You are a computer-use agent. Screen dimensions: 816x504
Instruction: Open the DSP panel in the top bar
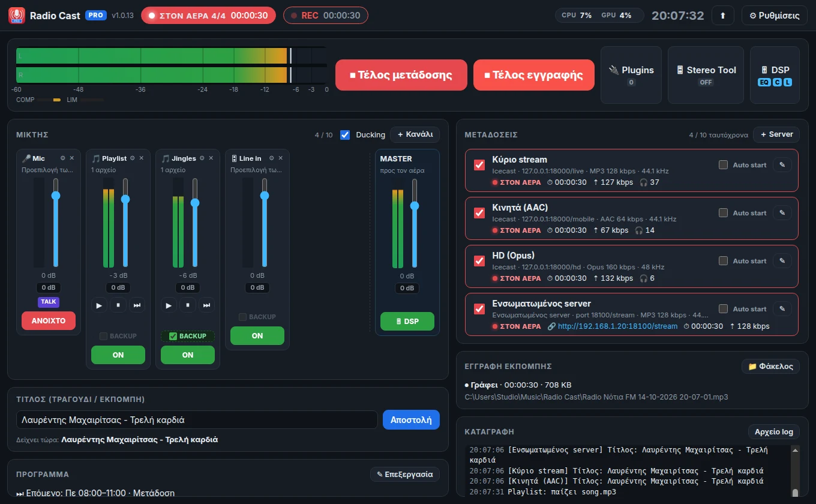[775, 75]
